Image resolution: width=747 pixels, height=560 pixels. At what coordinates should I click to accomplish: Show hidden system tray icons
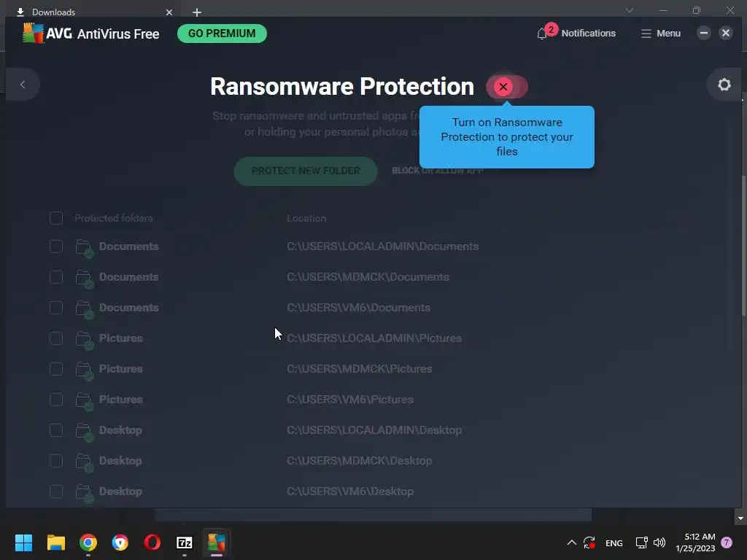click(572, 542)
